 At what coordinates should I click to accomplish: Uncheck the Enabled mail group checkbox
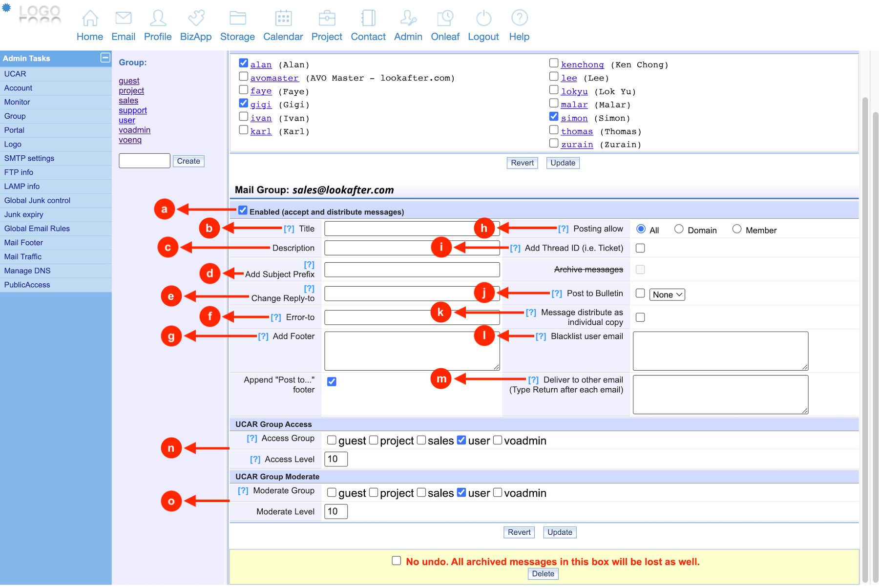(x=243, y=210)
